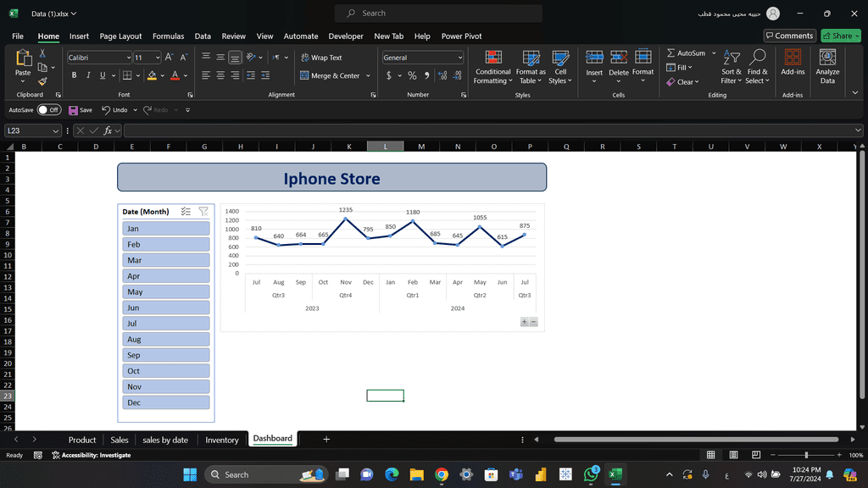Toggle slicer Multi-Select icon
This screenshot has height=488, width=868.
[x=186, y=211]
